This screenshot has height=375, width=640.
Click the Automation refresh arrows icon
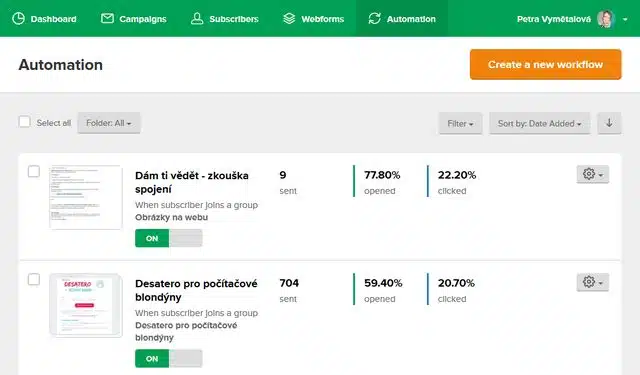click(374, 18)
